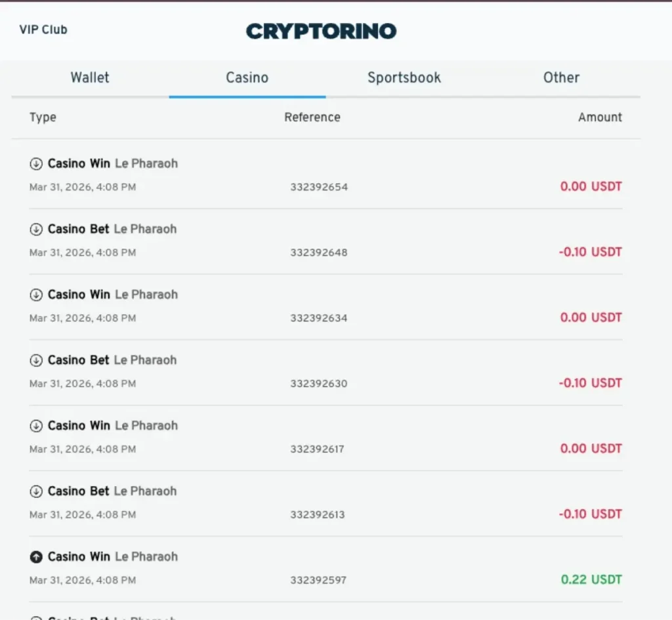Click the arrow icon on Casino Win 332392617
The image size is (672, 620).
[36, 426]
